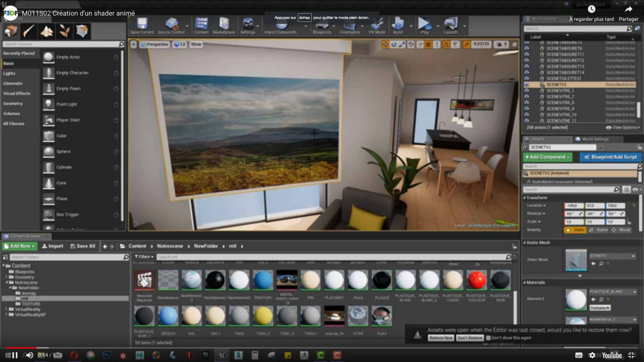
Task: Select the Volumes category
Action: 11,113
